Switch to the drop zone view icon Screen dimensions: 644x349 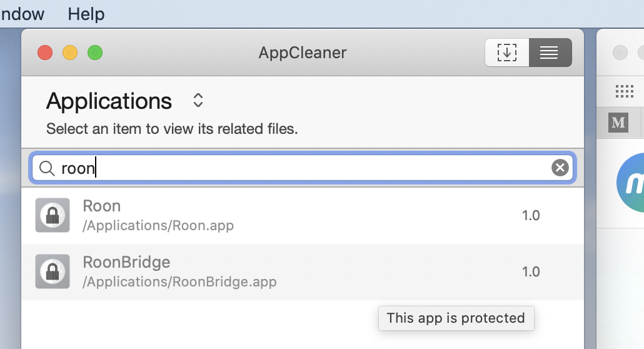pyautogui.click(x=507, y=53)
